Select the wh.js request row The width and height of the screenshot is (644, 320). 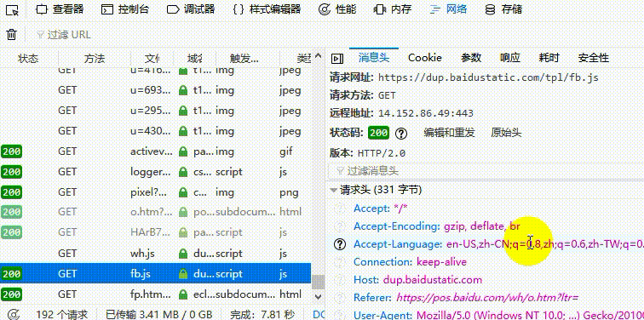[x=155, y=254]
